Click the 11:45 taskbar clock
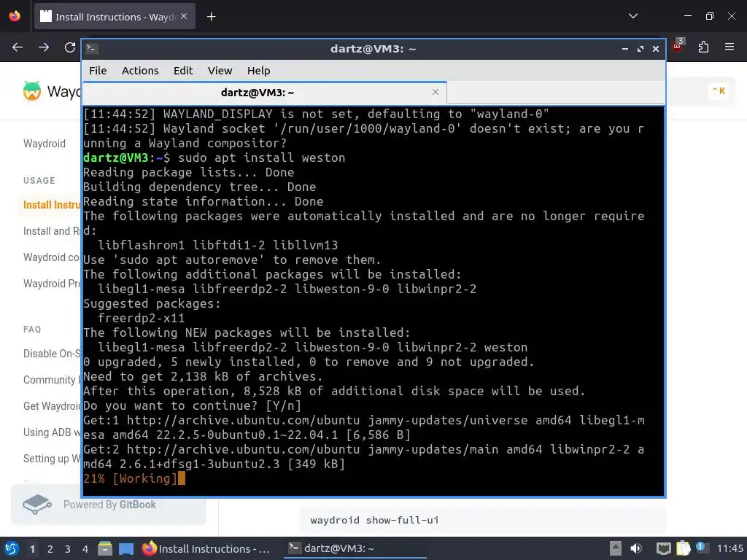The image size is (747, 560). click(729, 548)
